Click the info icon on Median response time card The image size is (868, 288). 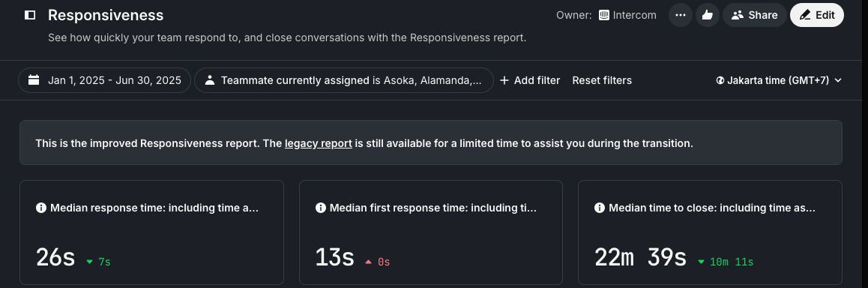(41, 208)
